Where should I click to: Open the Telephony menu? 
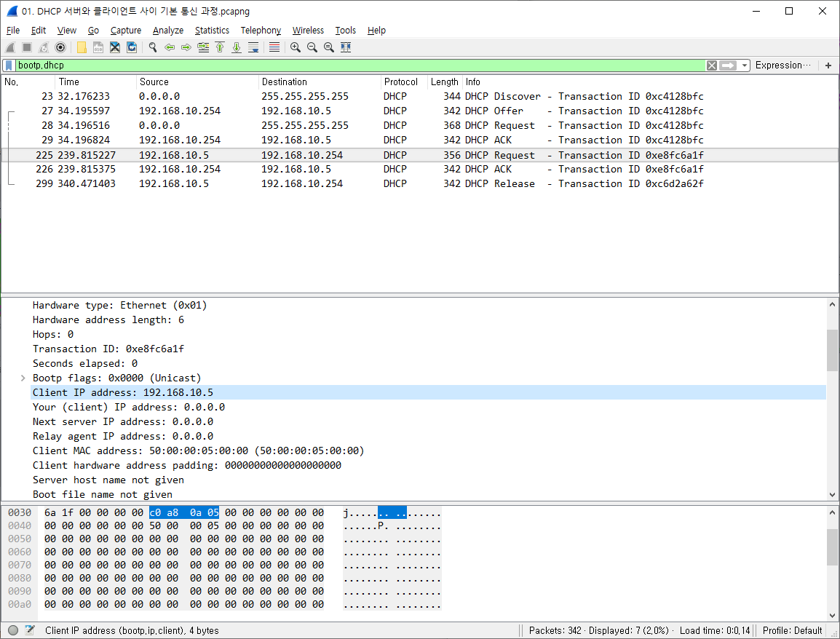[261, 31]
